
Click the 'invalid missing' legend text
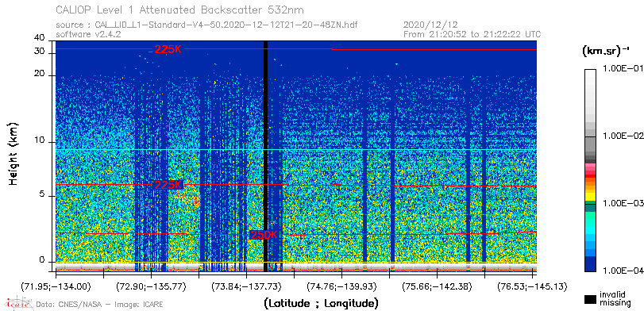coord(615,298)
